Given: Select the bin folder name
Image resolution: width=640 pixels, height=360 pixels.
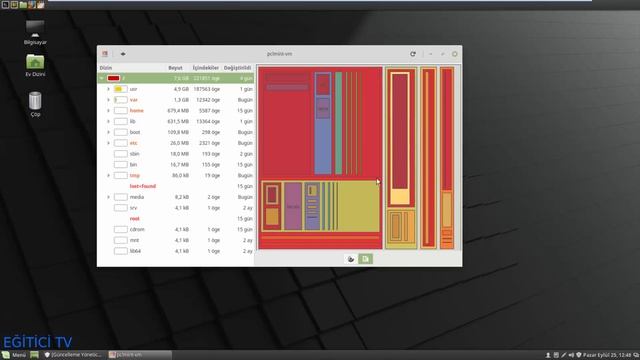Looking at the screenshot, I should coord(133,164).
